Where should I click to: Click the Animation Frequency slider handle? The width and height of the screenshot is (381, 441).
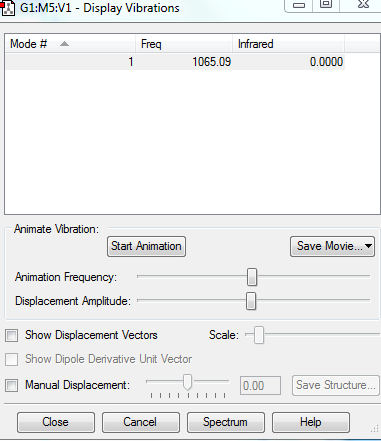pos(252,277)
